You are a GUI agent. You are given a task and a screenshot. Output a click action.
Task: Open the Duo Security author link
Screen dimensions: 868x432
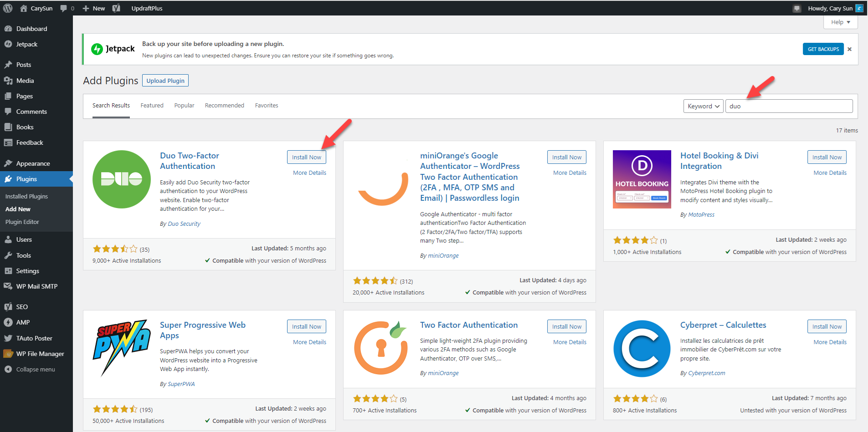184,224
